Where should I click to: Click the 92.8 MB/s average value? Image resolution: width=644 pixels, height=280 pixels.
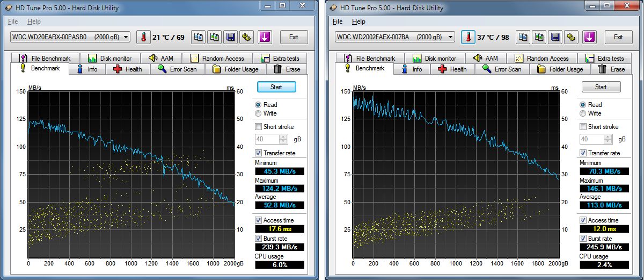[x=280, y=205]
